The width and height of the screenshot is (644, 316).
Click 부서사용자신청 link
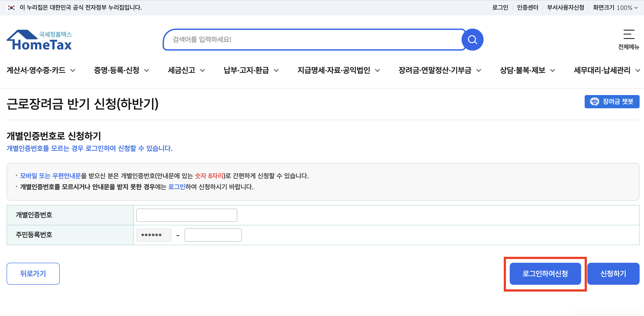(566, 7)
